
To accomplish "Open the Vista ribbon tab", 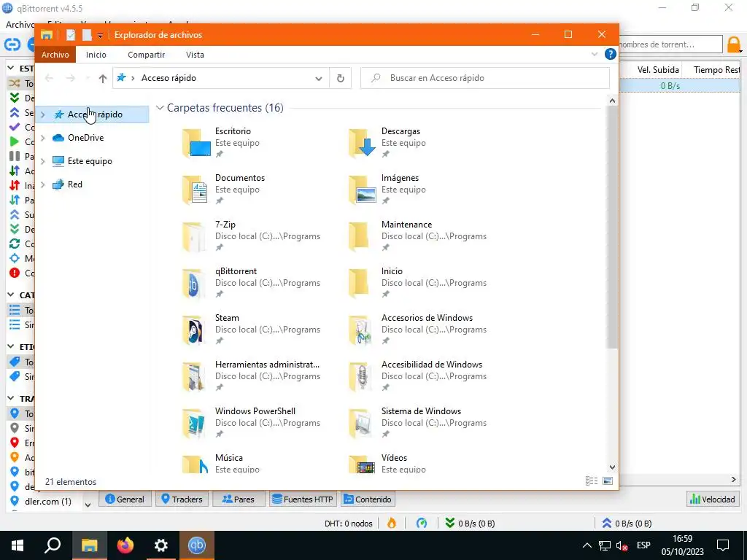I will pyautogui.click(x=195, y=54).
